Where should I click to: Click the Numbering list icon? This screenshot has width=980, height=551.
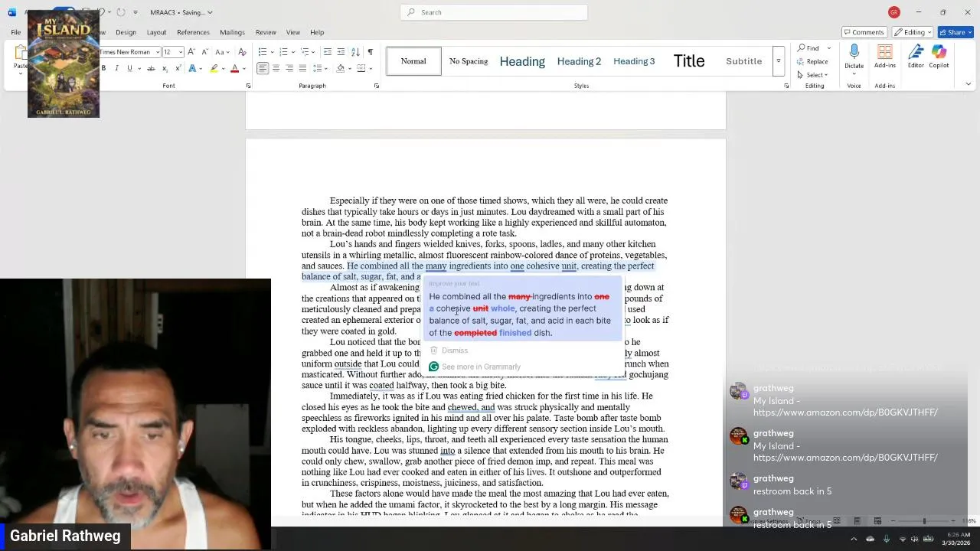coord(283,52)
